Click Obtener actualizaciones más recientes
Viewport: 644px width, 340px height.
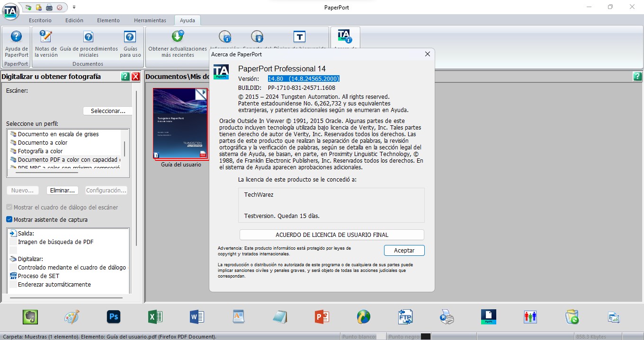coord(177,46)
